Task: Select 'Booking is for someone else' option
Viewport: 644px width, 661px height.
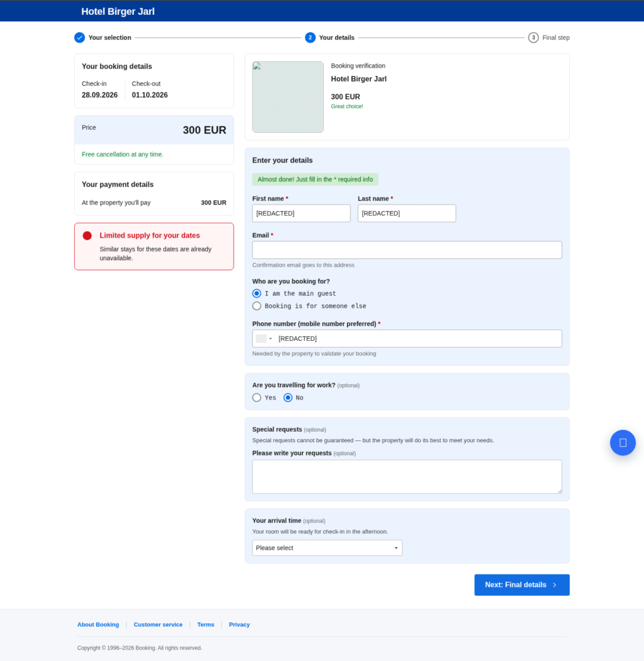Action: (257, 306)
